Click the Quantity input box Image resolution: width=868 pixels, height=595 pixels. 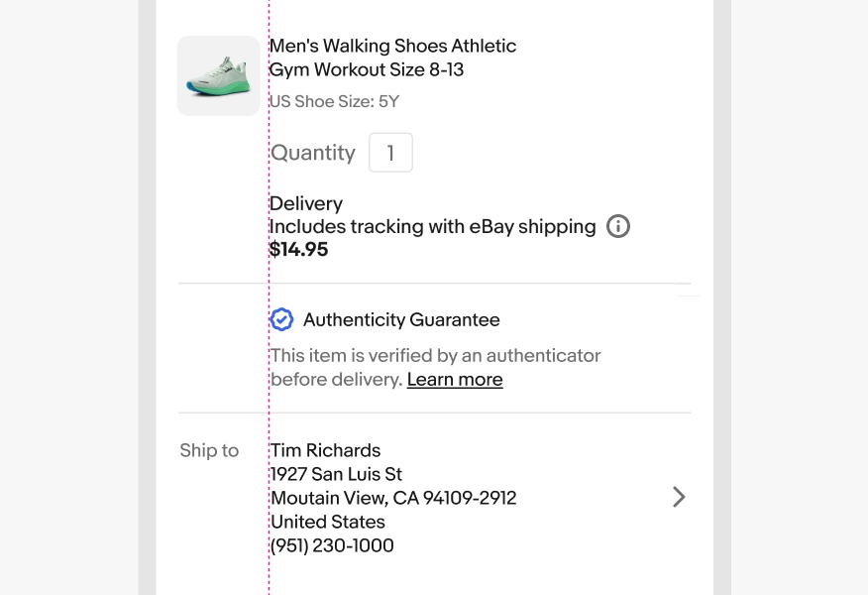[390, 154]
